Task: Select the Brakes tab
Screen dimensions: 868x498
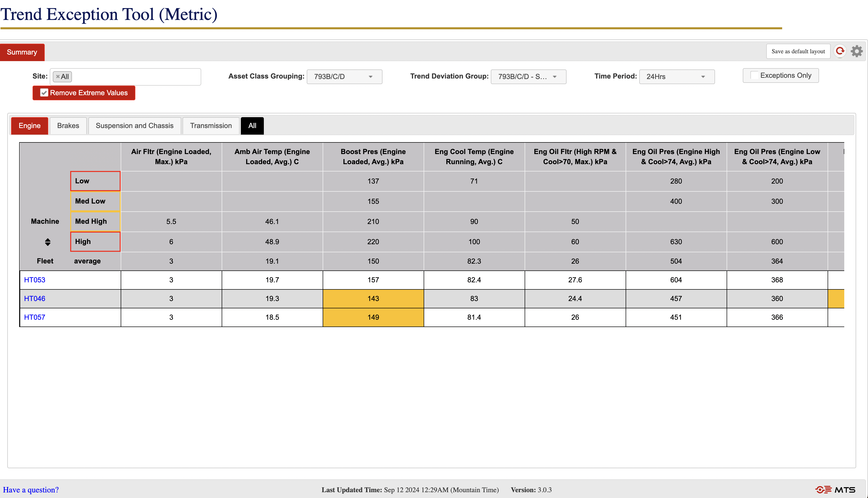Action: coord(68,126)
